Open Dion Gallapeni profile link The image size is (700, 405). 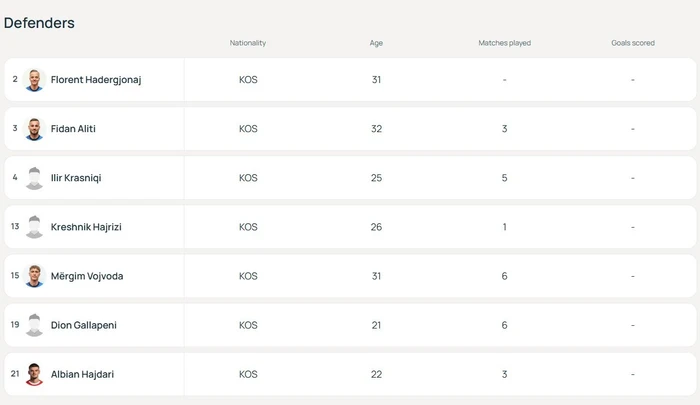point(83,325)
